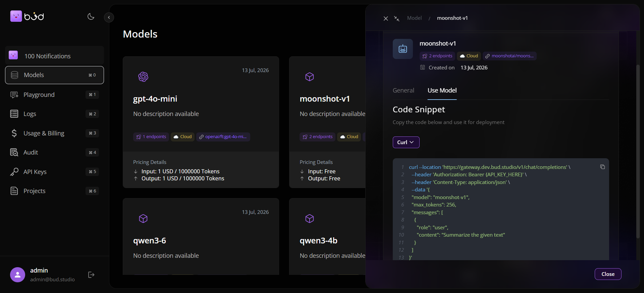The width and height of the screenshot is (644, 293).
Task: Switch to the General tab
Action: (403, 91)
